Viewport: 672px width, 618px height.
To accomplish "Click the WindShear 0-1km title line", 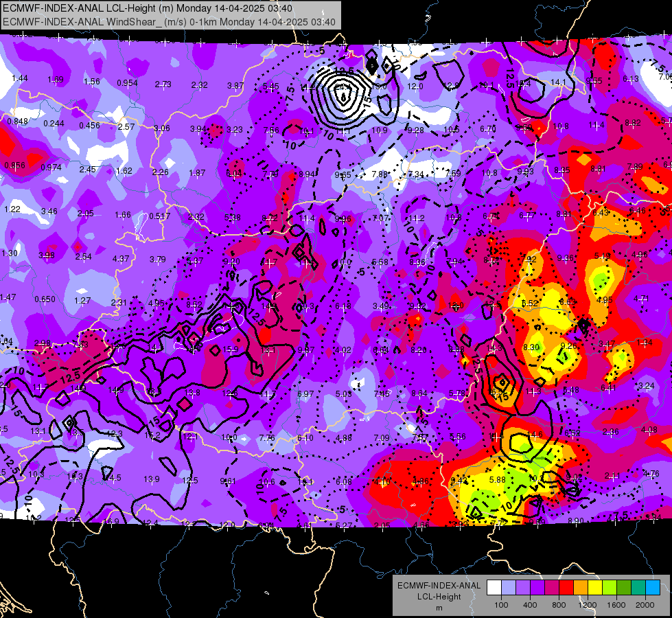I will 169,22.
